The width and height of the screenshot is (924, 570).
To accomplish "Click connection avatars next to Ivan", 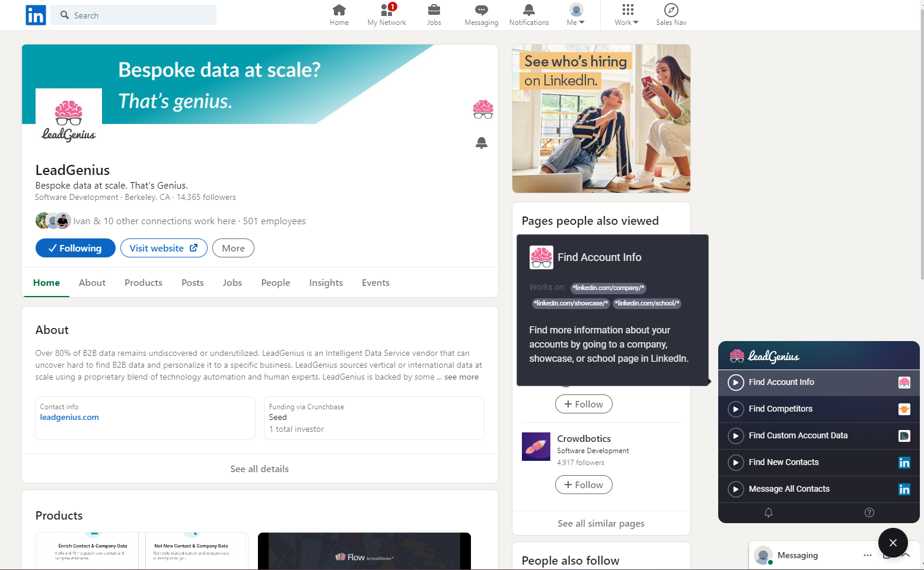I will (53, 221).
